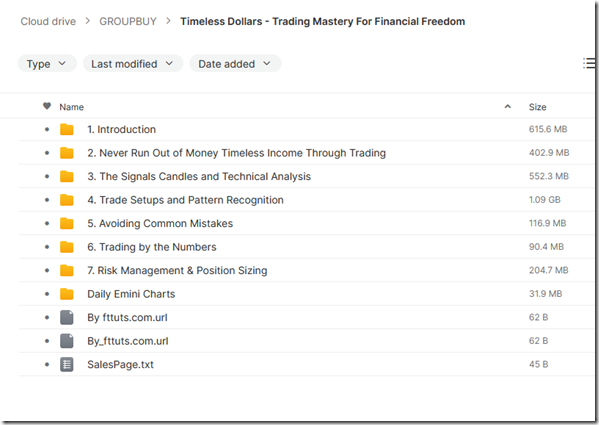Click folder icon for Daily Emini Charts
The image size is (599, 425).
point(67,294)
